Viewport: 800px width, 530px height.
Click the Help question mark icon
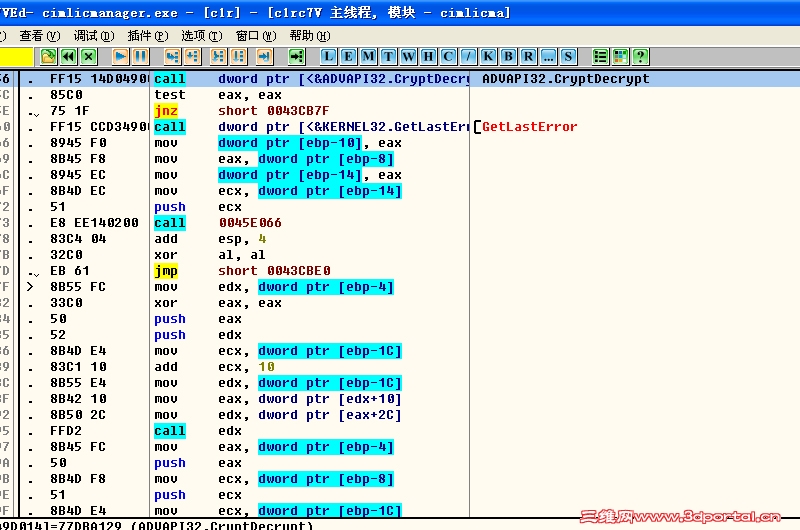tap(640, 56)
